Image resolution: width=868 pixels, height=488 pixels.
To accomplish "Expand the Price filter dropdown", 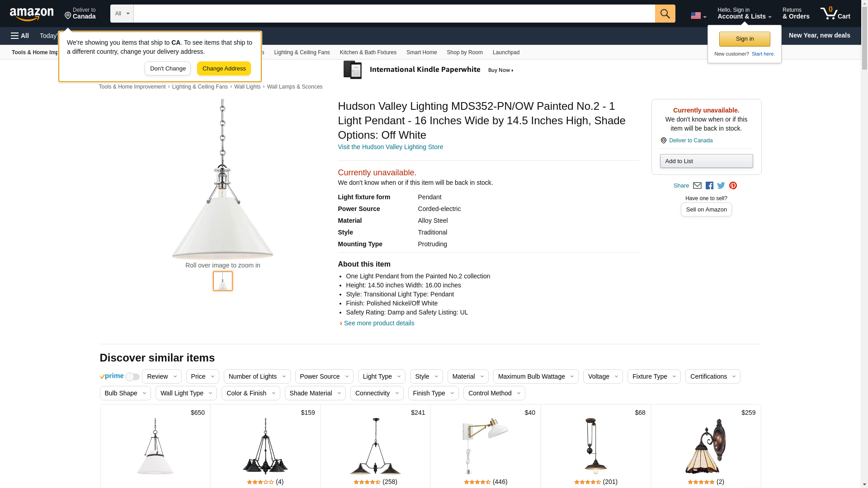I will (x=202, y=376).
